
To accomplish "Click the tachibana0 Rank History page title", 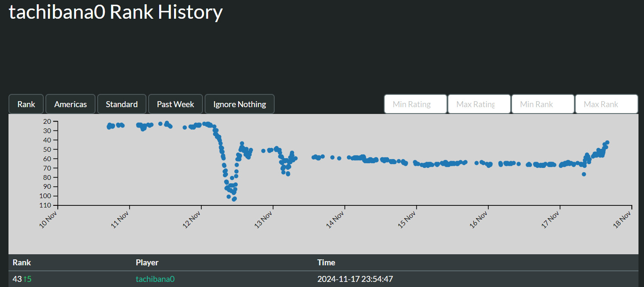I will 115,12.
